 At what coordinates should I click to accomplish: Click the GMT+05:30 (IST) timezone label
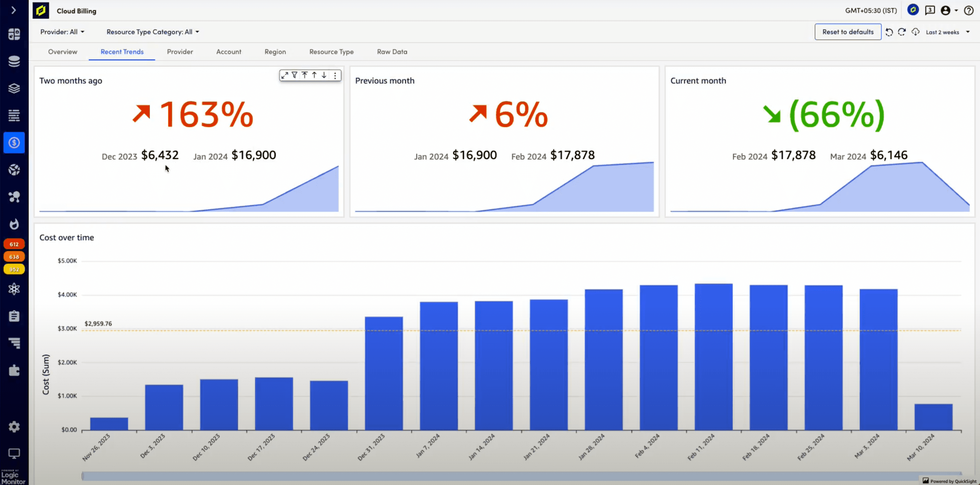tap(871, 11)
